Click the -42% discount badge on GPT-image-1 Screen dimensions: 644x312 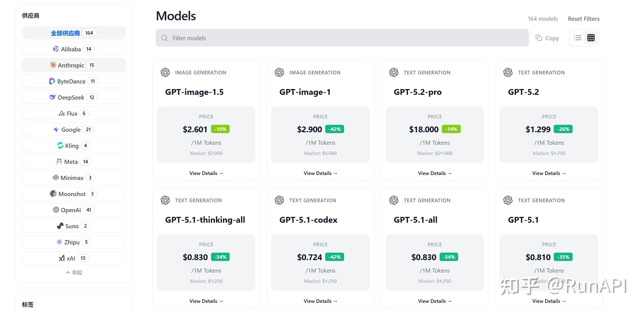pyautogui.click(x=335, y=129)
